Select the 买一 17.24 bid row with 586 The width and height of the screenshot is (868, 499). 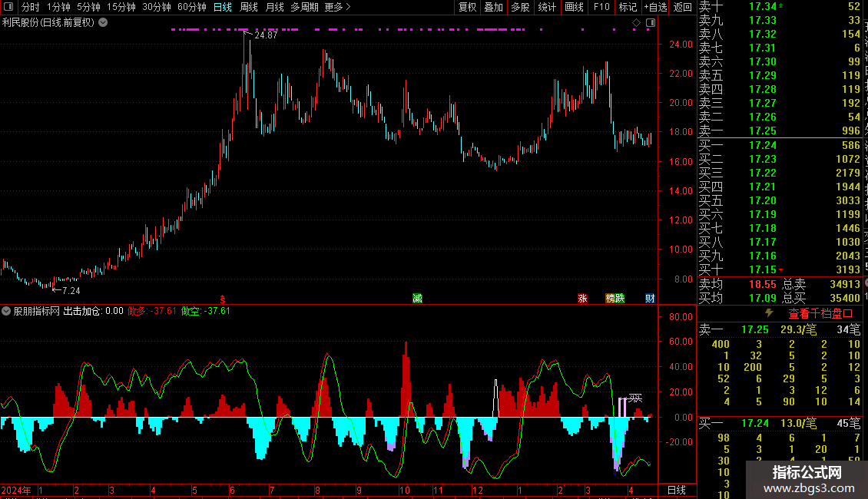[x=780, y=145]
